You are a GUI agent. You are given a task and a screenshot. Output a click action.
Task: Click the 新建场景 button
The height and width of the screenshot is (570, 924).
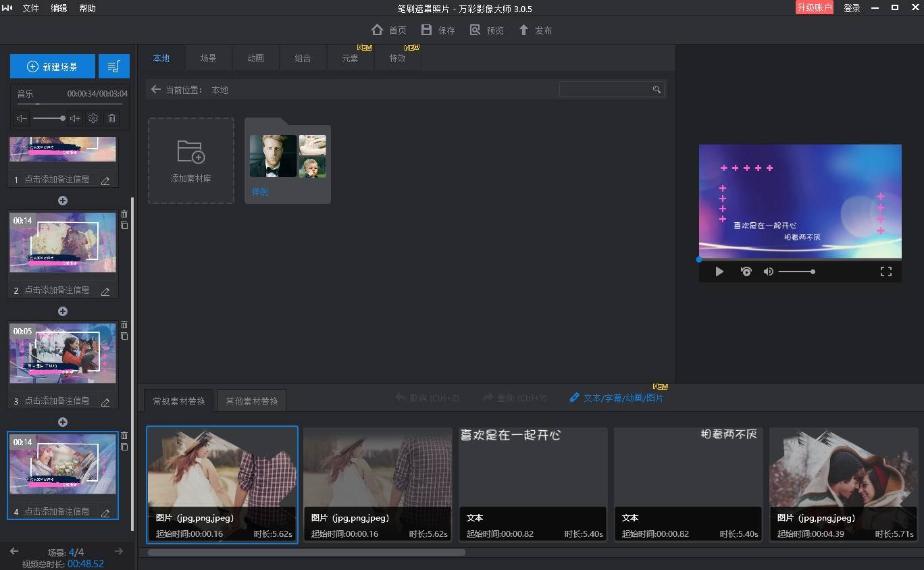coord(53,66)
